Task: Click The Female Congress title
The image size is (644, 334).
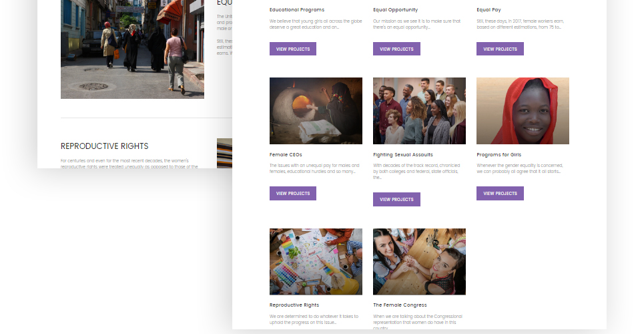Action: click(400, 305)
